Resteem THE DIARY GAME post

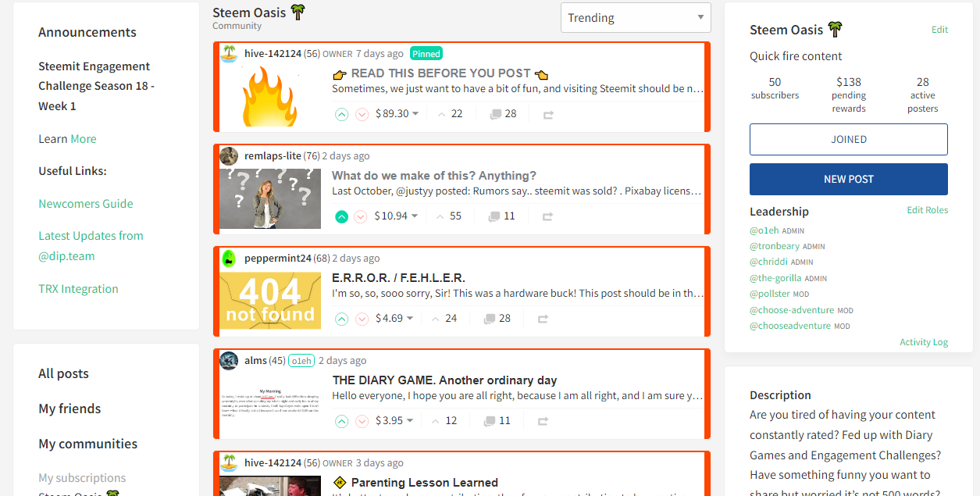pos(543,421)
